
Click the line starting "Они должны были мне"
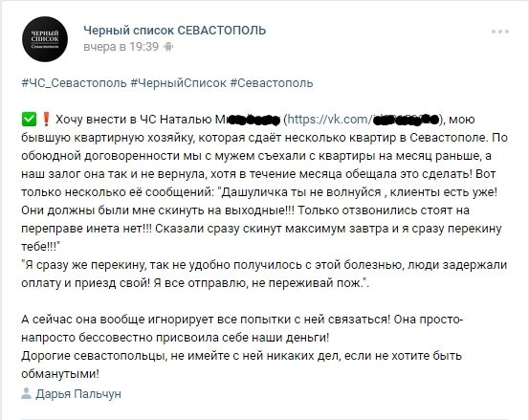245,210
